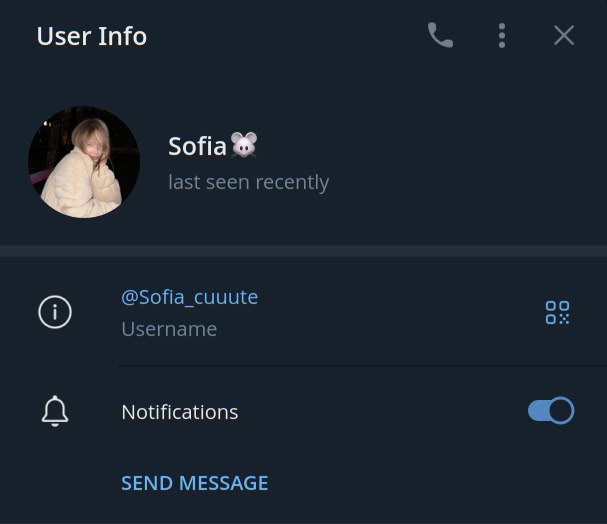
Task: Click the "User Info" panel title
Action: (91, 36)
